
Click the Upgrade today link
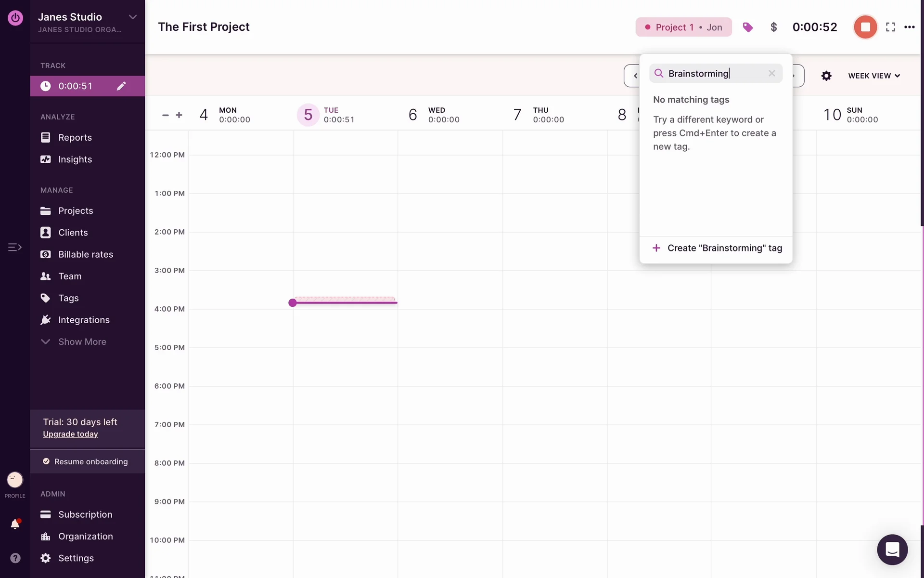pyautogui.click(x=70, y=434)
